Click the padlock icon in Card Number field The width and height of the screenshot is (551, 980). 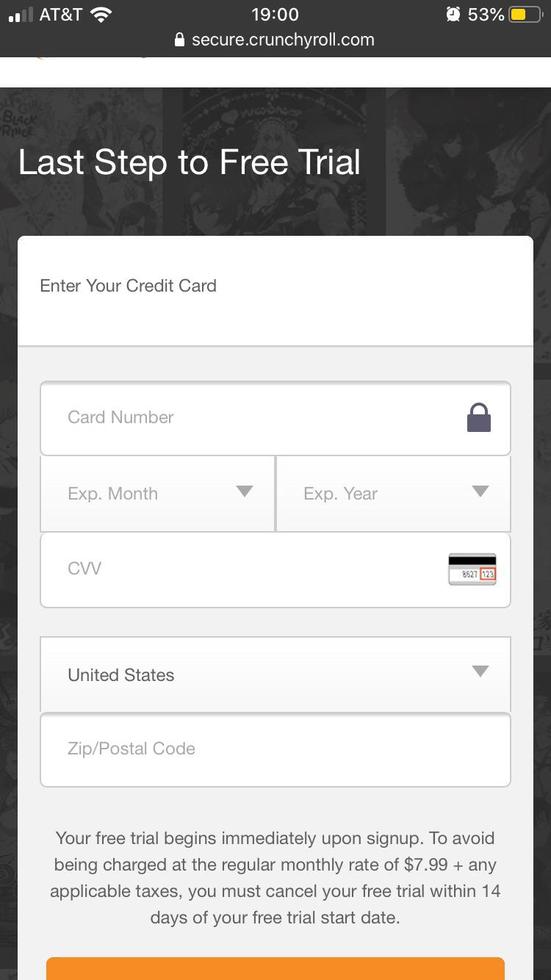(x=478, y=417)
